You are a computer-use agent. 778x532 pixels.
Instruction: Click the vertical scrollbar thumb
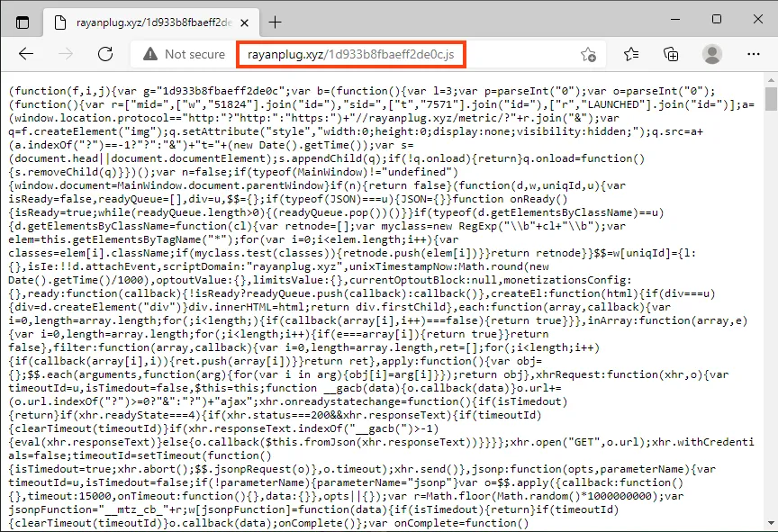point(771,98)
